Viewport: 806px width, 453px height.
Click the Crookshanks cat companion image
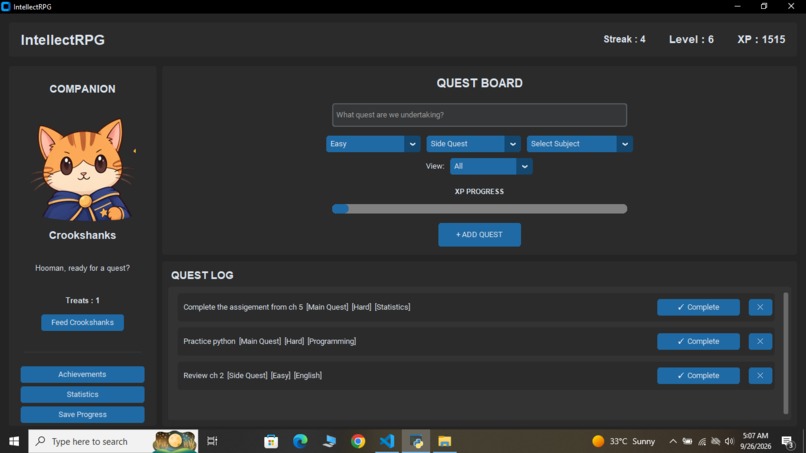click(x=83, y=170)
